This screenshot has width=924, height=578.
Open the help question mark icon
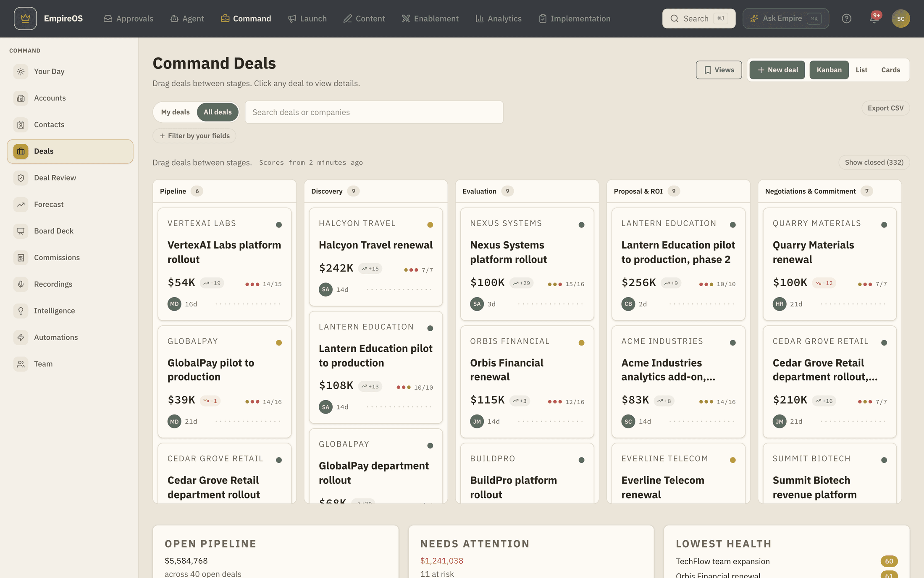tap(846, 18)
